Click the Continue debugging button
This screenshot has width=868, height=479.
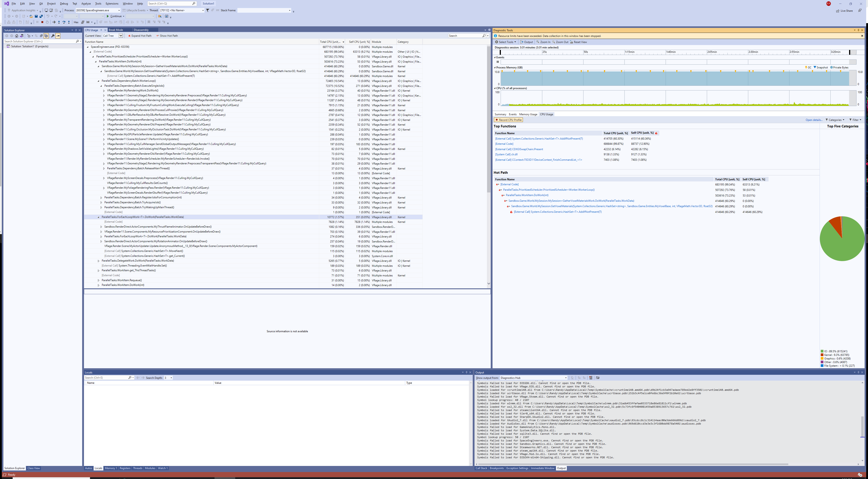[114, 16]
